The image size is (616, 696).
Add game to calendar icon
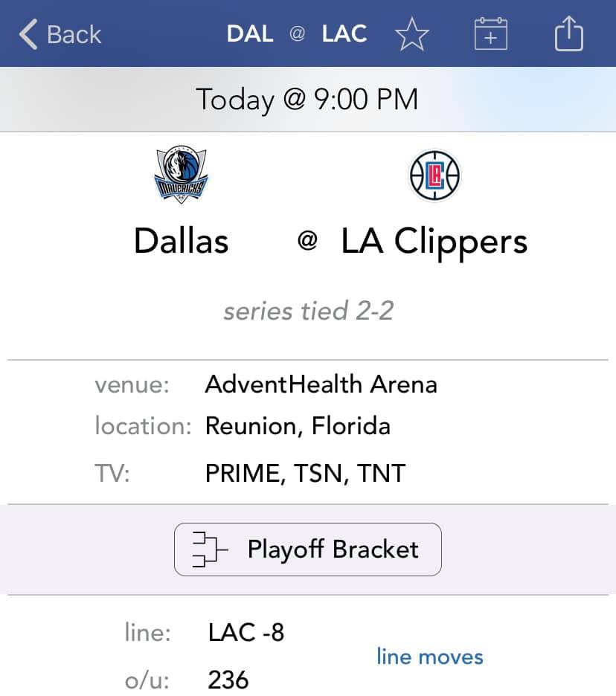(x=491, y=33)
